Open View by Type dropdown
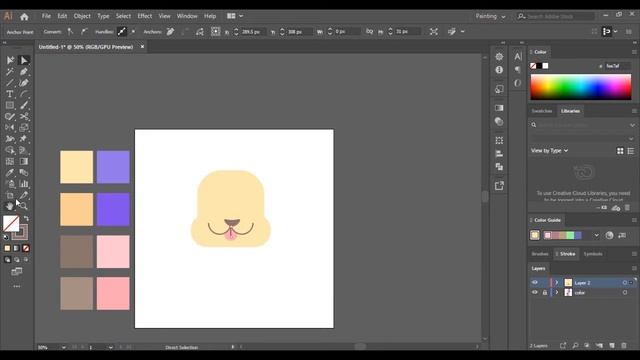This screenshot has height=360, width=640. [549, 151]
